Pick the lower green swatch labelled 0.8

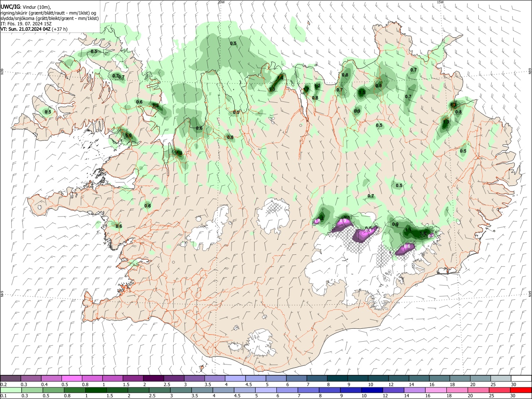pos(74,390)
